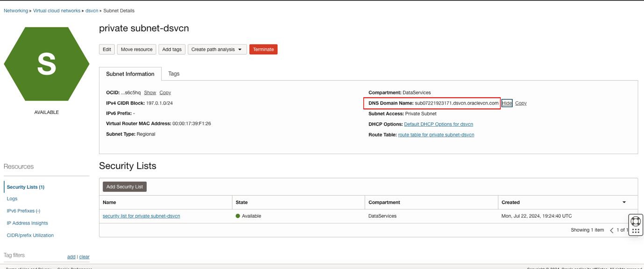Screen dimensions: 644x269
Task: Open security list for private subnet-dsvcn
Action: (x=142, y=216)
